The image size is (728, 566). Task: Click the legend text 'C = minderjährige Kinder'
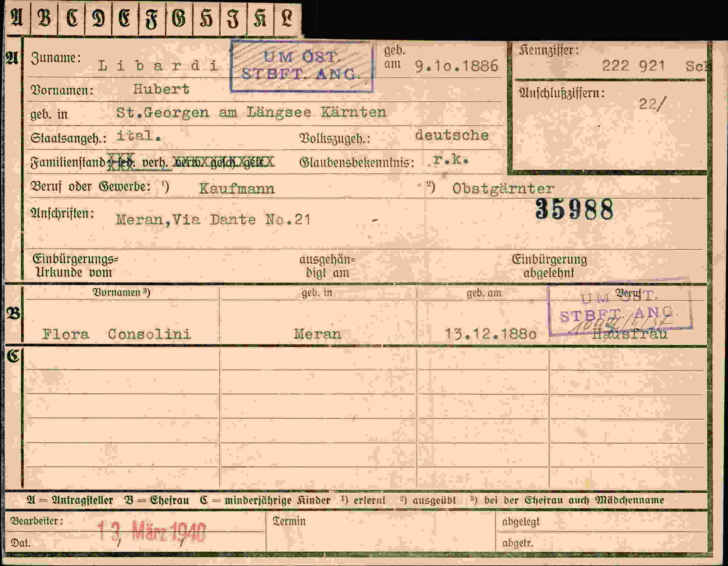click(265, 500)
